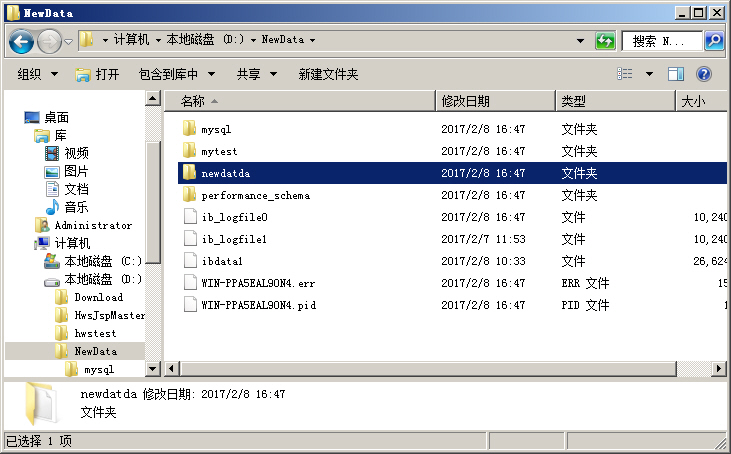Select the performance_schema folder icon

pos(189,194)
